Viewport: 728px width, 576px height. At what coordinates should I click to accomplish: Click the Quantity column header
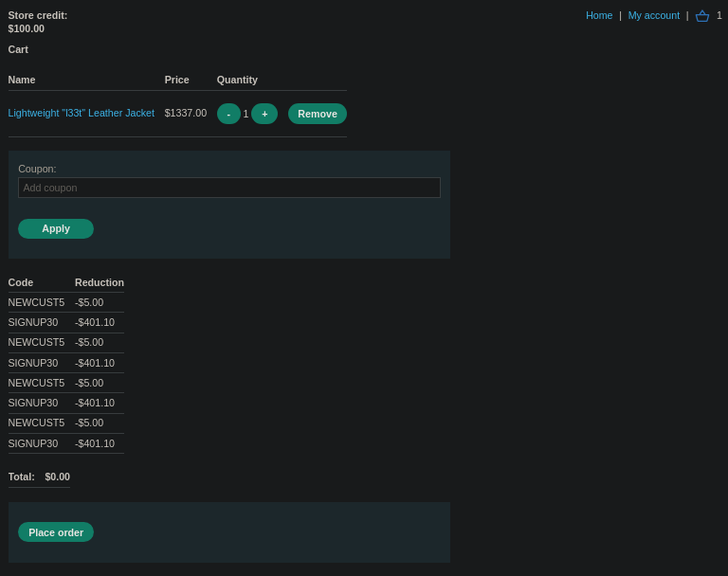pyautogui.click(x=237, y=80)
